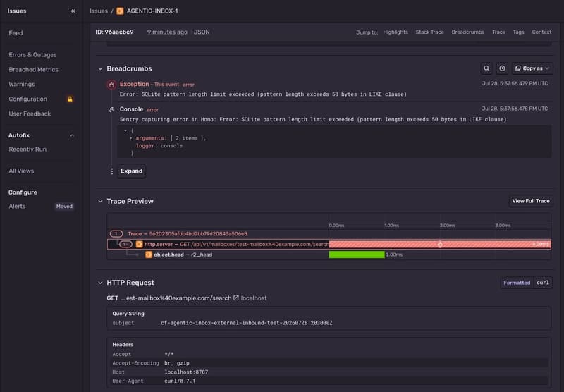
Task: Click the Issues breadcrumb link
Action: [x=99, y=11]
